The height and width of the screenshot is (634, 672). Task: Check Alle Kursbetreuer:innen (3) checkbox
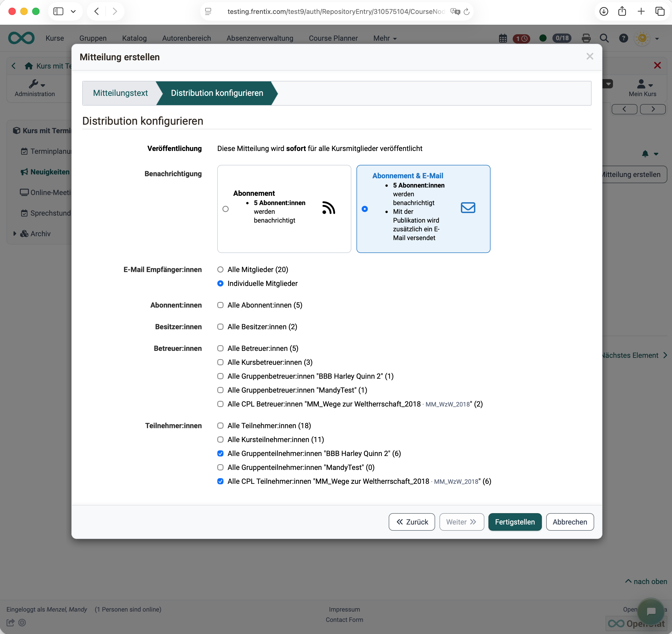(x=220, y=362)
